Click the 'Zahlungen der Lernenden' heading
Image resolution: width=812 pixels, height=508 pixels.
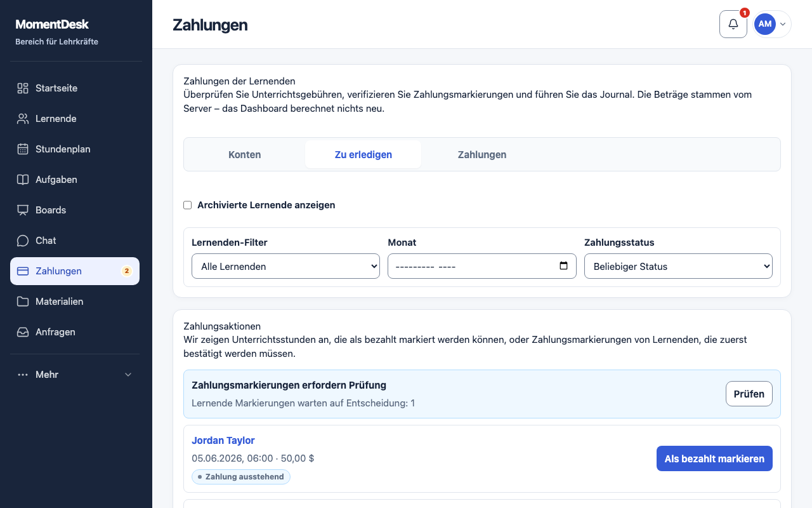239,81
